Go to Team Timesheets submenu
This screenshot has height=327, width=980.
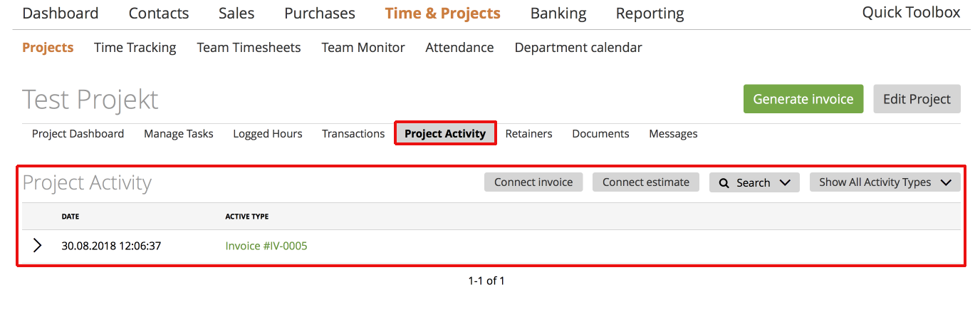pyautogui.click(x=249, y=48)
